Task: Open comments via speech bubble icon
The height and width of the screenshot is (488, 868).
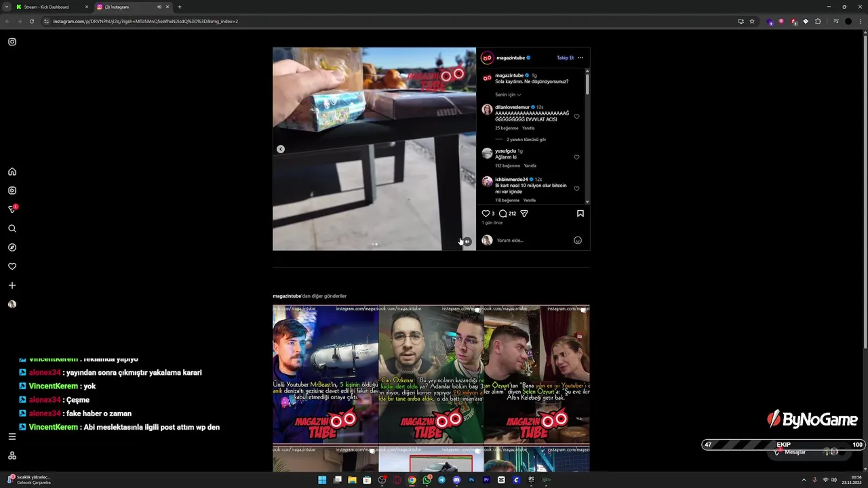Action: coord(502,213)
